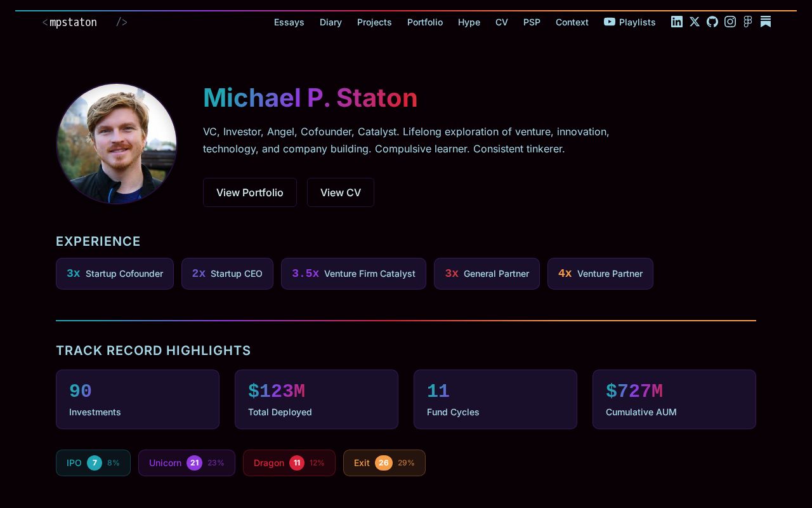The height and width of the screenshot is (508, 812).
Task: Click the EXPERIENCE section heading
Action: click(98, 241)
